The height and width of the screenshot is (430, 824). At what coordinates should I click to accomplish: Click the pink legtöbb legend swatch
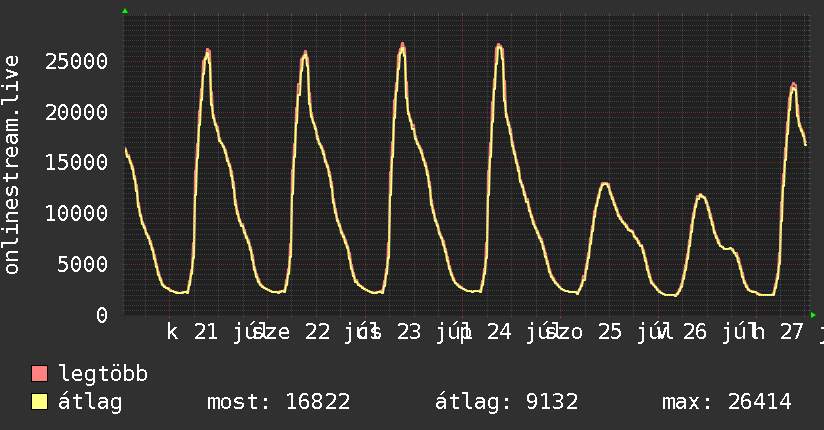pos(39,373)
